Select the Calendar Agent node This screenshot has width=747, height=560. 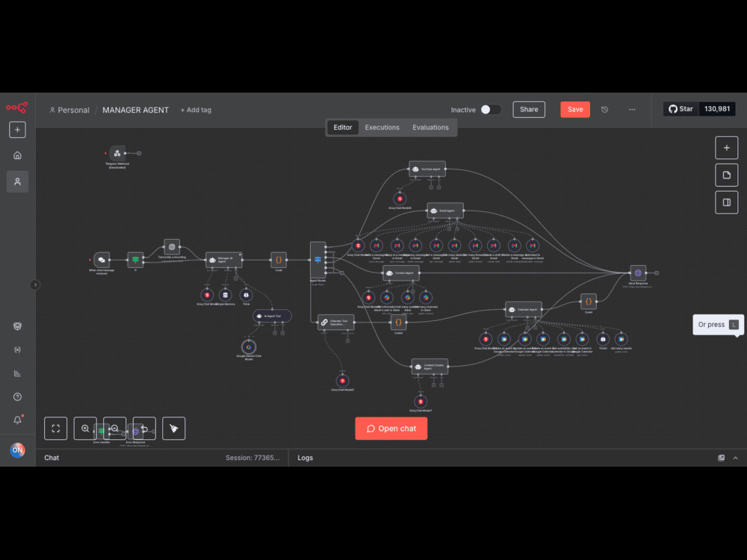click(x=524, y=310)
